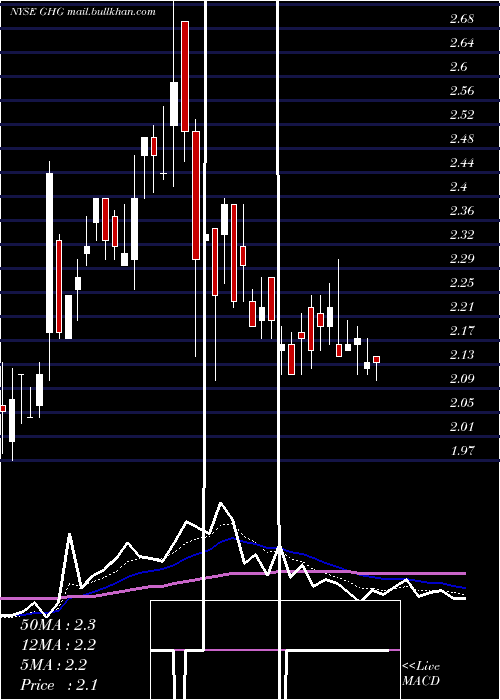Click the 2.13 price axis label

(x=462, y=355)
